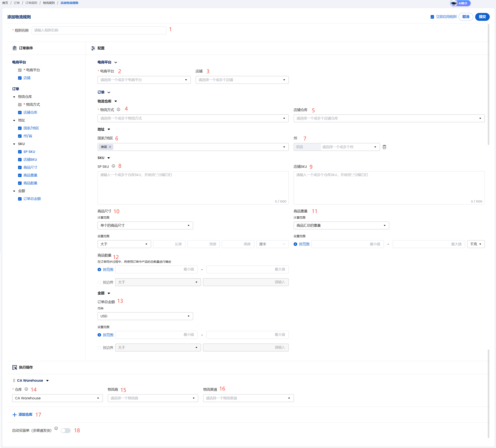Select 按边界 radio under 商品数量

[x=99, y=282]
